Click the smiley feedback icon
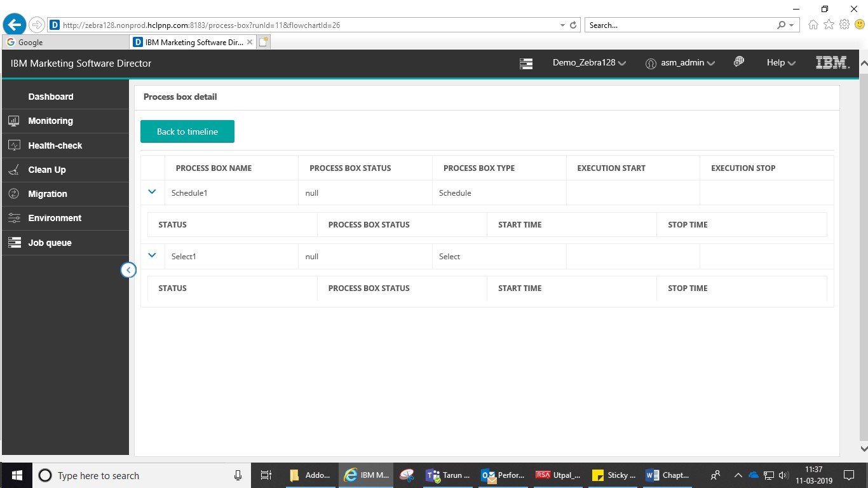Viewport: 868px width, 488px height. tap(860, 25)
